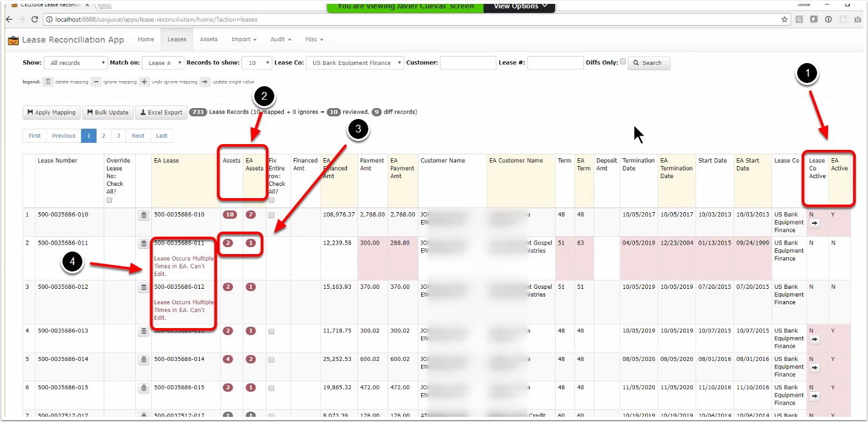Bookmark the page with the star icon
This screenshot has width=868, height=422.
pos(784,19)
